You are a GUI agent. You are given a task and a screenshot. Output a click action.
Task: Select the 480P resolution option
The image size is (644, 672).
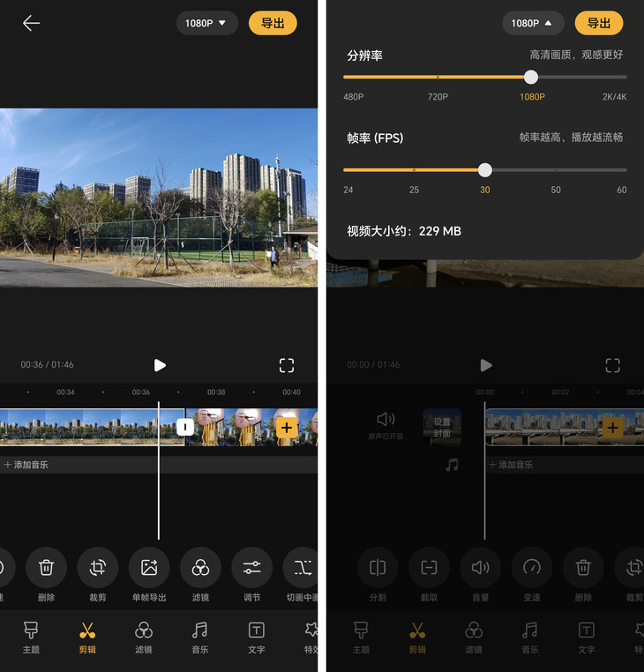click(x=353, y=97)
